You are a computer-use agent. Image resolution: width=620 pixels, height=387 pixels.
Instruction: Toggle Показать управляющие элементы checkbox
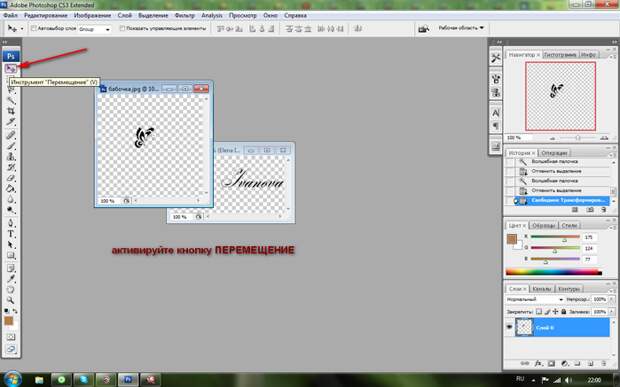(x=122, y=28)
